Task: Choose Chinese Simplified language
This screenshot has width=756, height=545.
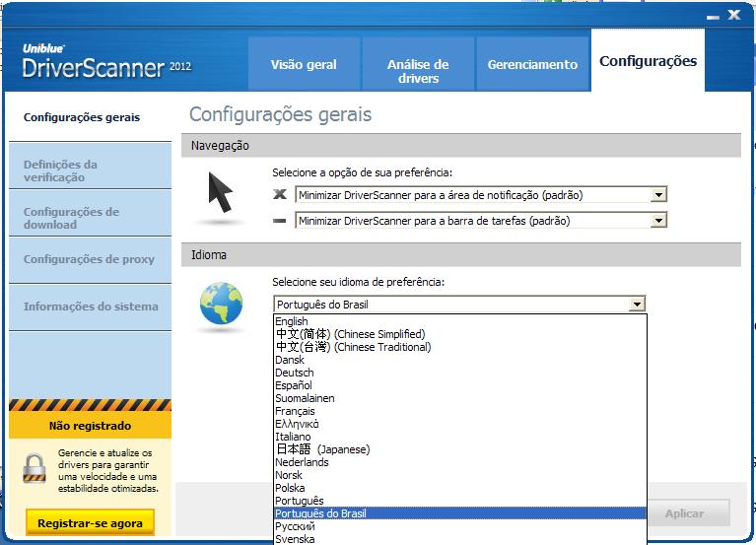Action: pyautogui.click(x=460, y=334)
